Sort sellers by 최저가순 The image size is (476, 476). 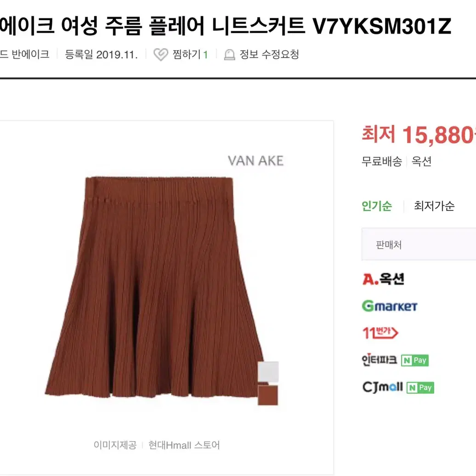point(434,206)
